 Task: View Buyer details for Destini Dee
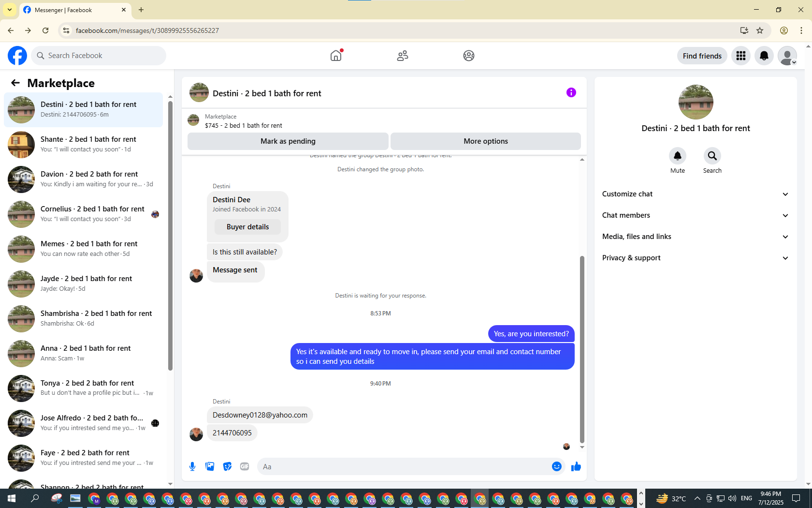click(x=247, y=227)
